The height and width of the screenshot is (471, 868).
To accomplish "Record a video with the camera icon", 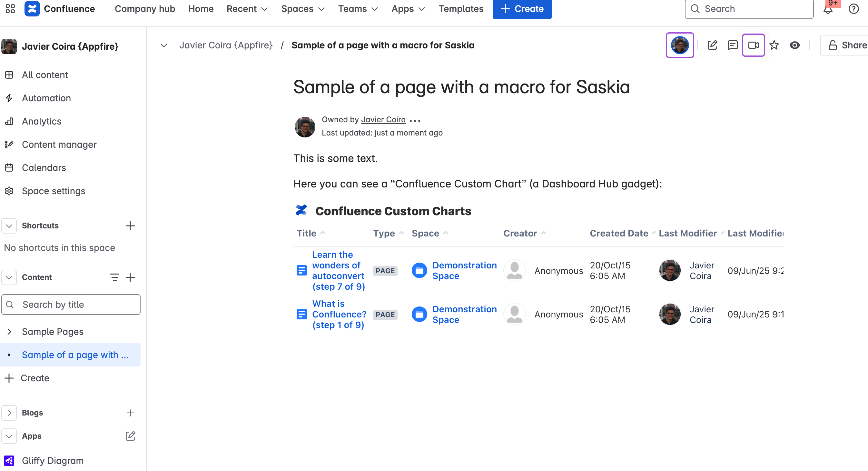I will (x=754, y=45).
